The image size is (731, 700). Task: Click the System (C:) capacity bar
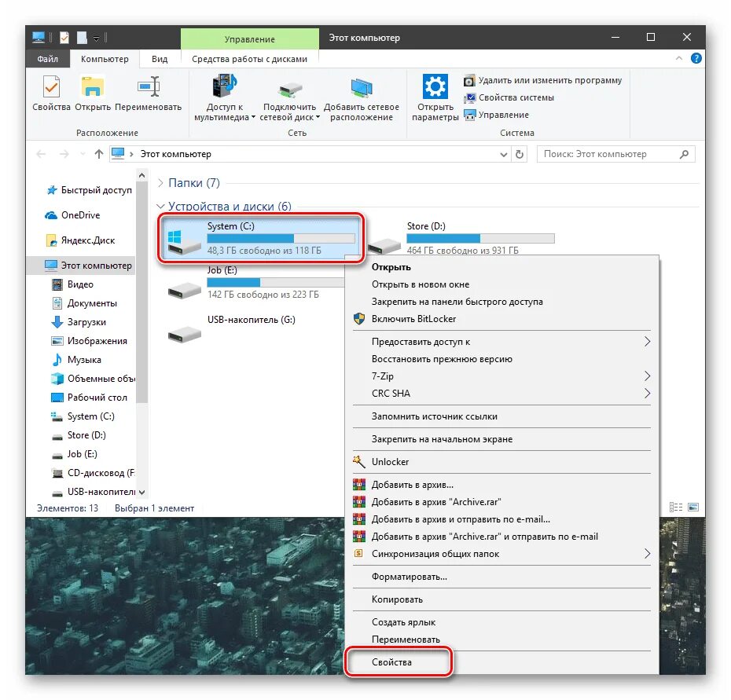point(281,239)
